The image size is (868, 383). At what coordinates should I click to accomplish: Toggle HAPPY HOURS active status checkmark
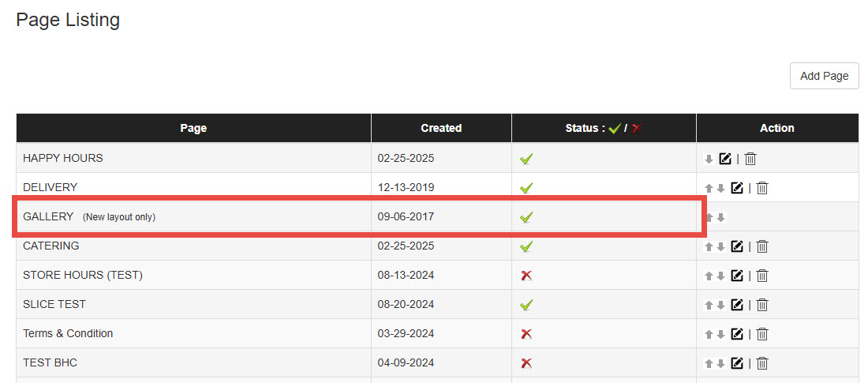[526, 159]
